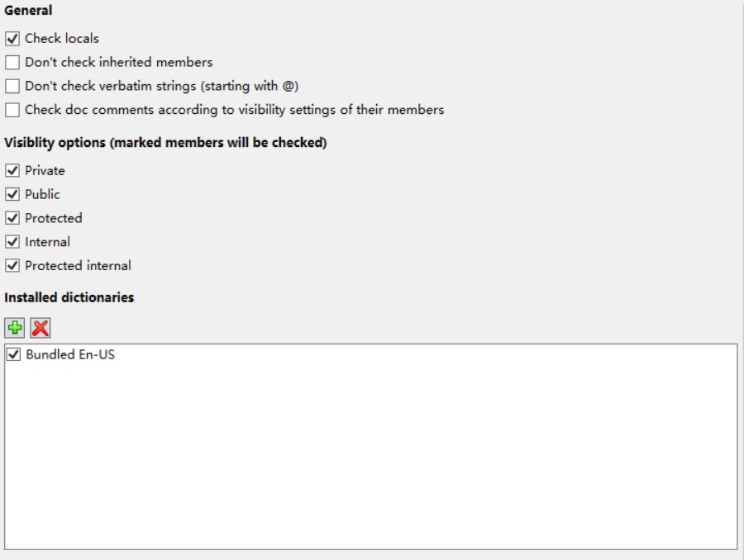This screenshot has height=560, width=744.
Task: Untick the Private visibility checkbox
Action: pos(12,171)
